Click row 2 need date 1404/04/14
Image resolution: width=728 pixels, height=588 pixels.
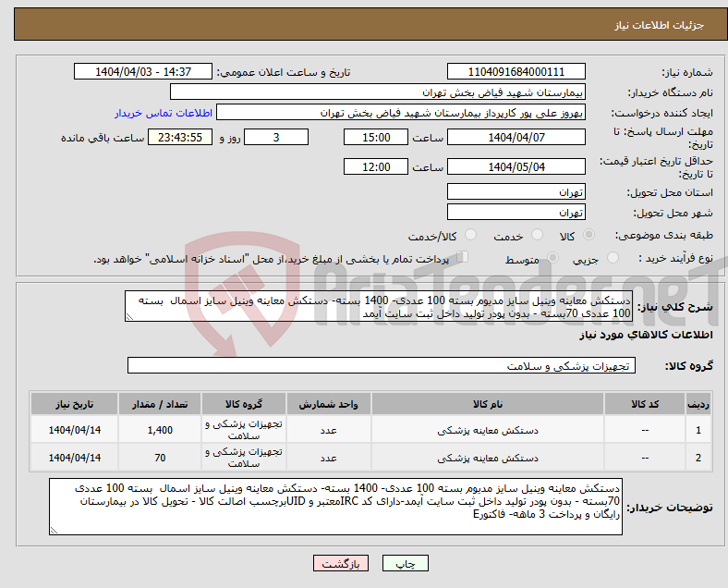[x=74, y=458]
